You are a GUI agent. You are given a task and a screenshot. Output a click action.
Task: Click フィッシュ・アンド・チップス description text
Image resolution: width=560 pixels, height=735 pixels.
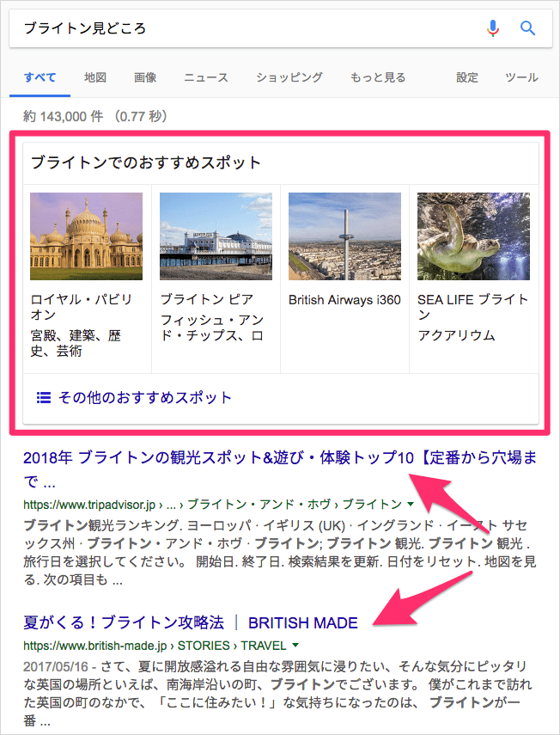(x=212, y=328)
